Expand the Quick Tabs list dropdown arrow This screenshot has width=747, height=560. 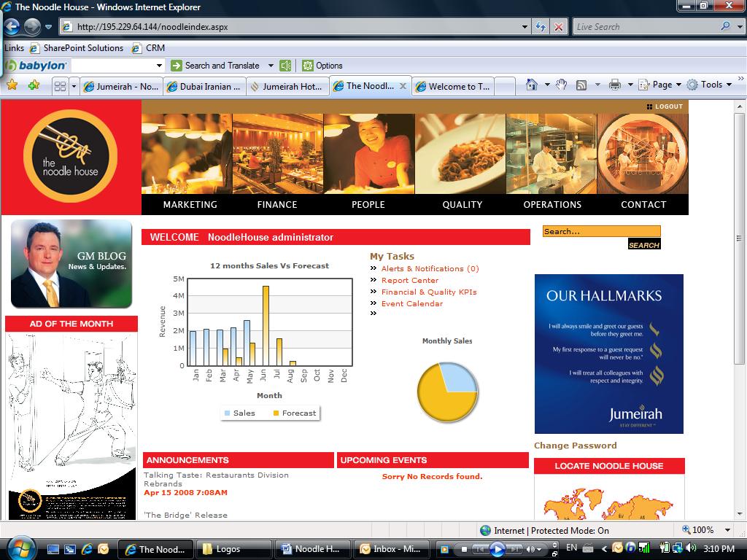(x=74, y=86)
